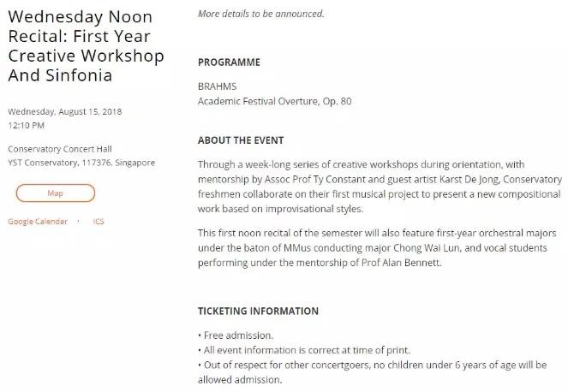Click Academic Festival Overture, Op. 80 text
Viewport: 568px width, 392px height.
click(x=274, y=101)
